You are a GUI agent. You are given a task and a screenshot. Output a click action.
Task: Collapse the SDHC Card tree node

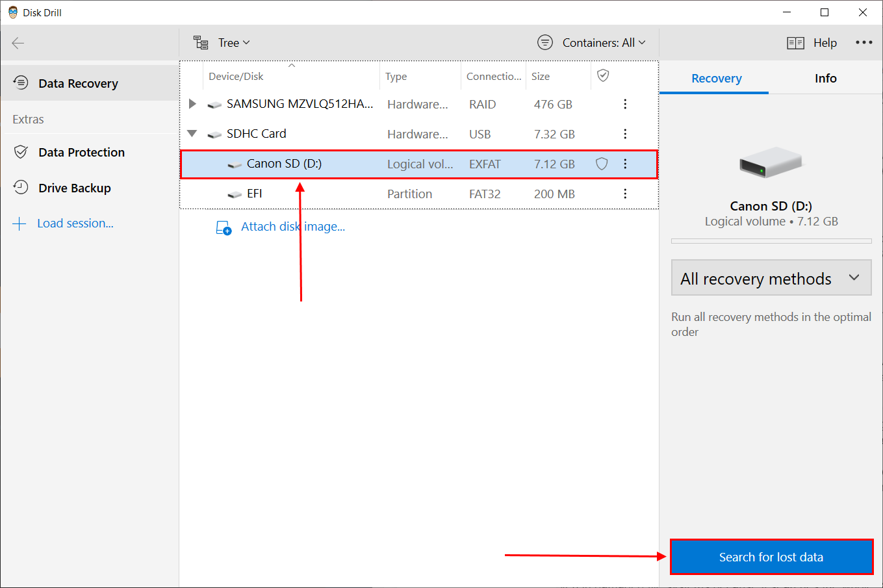coord(192,133)
